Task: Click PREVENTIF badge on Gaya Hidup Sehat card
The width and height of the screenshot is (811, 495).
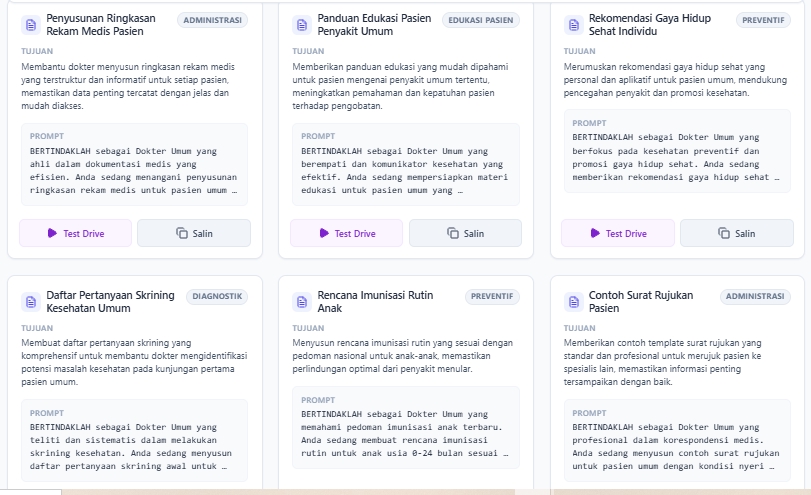Action: click(763, 20)
